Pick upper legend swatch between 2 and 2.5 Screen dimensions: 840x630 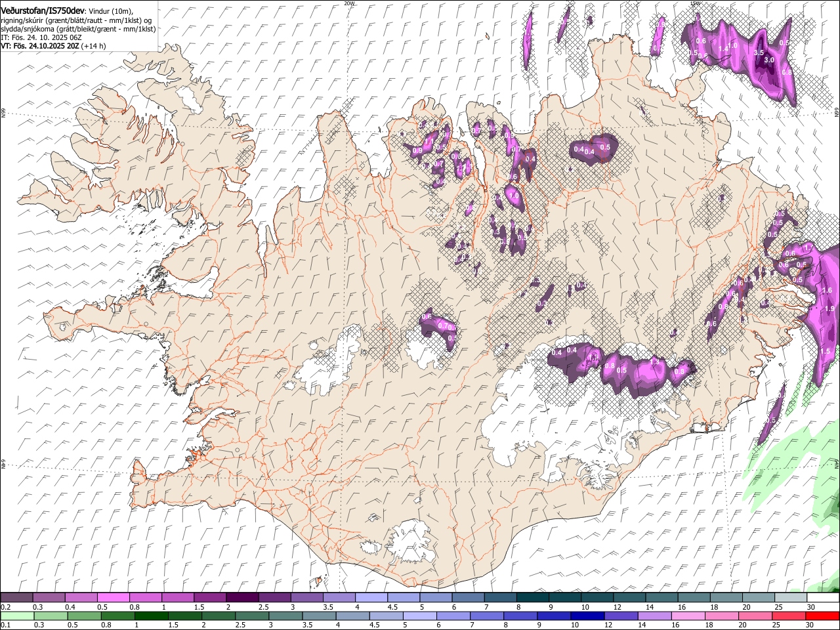tap(241, 598)
